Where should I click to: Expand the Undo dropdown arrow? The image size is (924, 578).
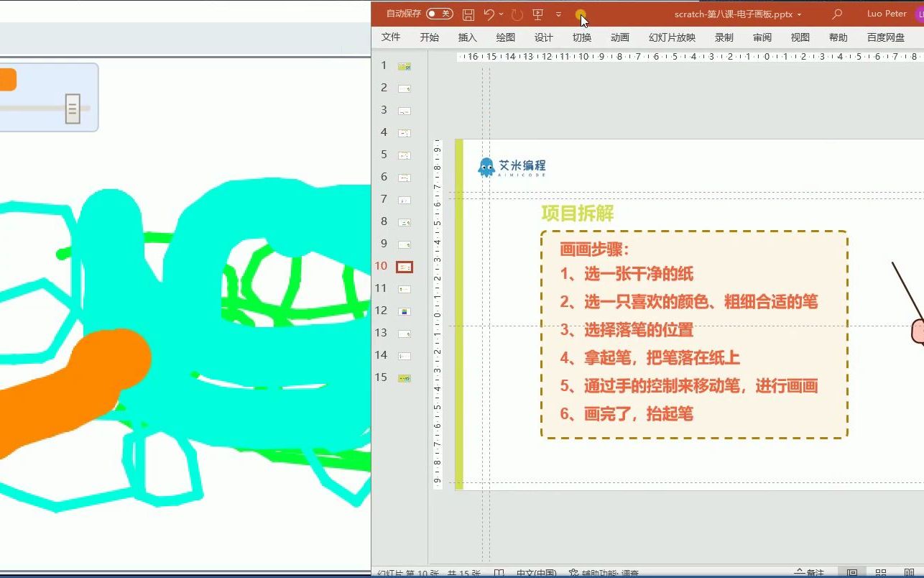[x=502, y=14]
